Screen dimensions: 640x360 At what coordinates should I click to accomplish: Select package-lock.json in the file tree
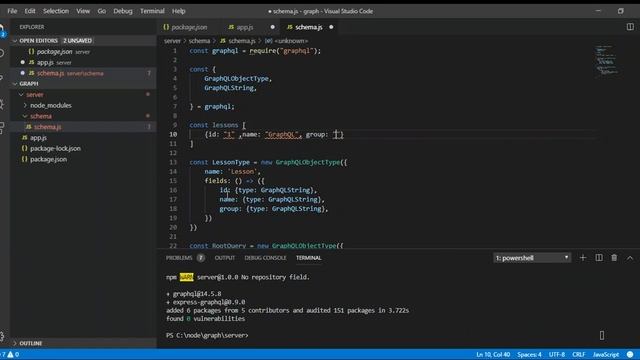(x=83, y=149)
